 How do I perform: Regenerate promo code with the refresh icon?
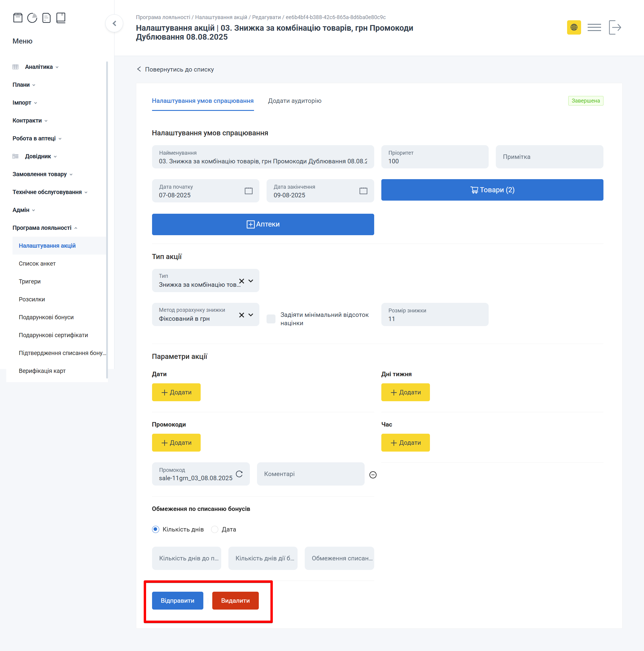click(x=239, y=474)
